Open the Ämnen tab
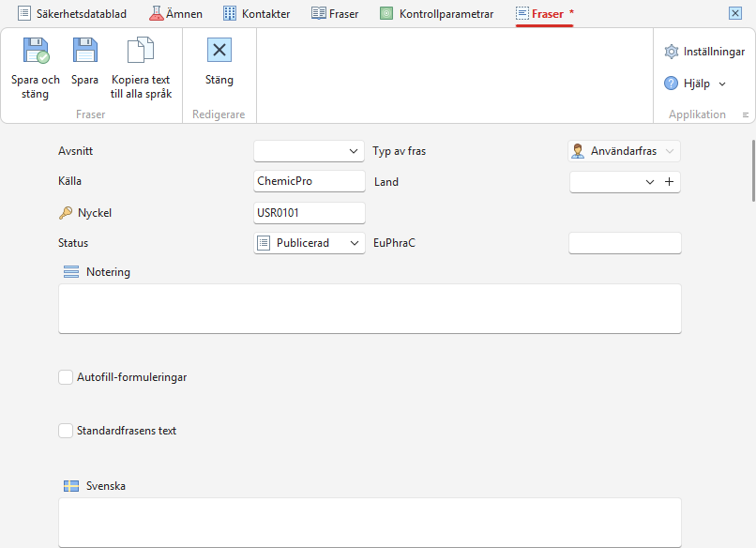 (176, 13)
